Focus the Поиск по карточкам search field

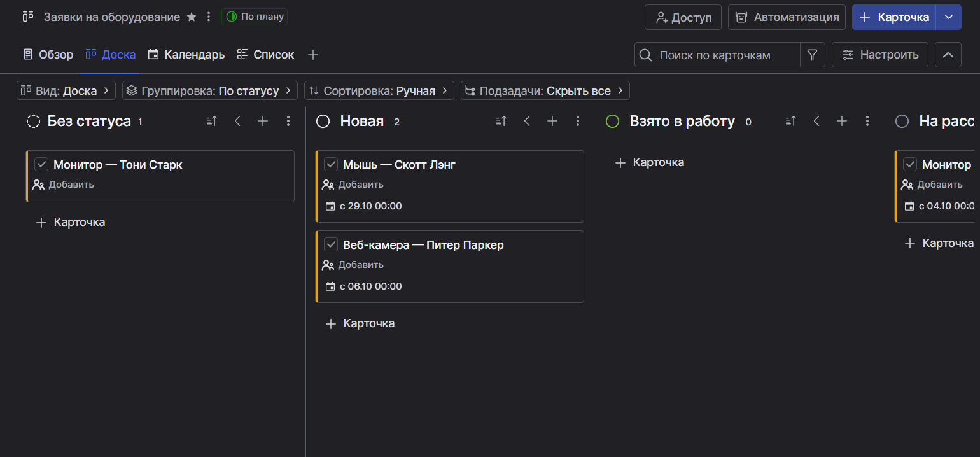[x=717, y=55]
